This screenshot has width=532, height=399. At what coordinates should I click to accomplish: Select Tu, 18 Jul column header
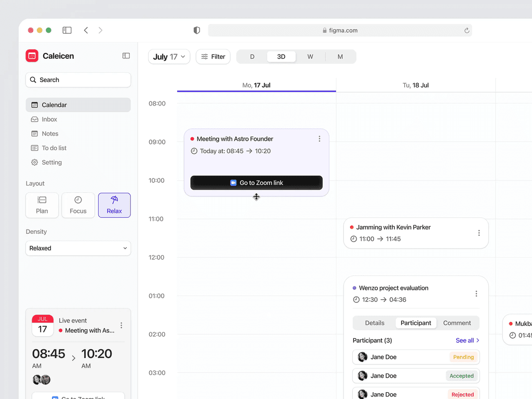point(416,85)
